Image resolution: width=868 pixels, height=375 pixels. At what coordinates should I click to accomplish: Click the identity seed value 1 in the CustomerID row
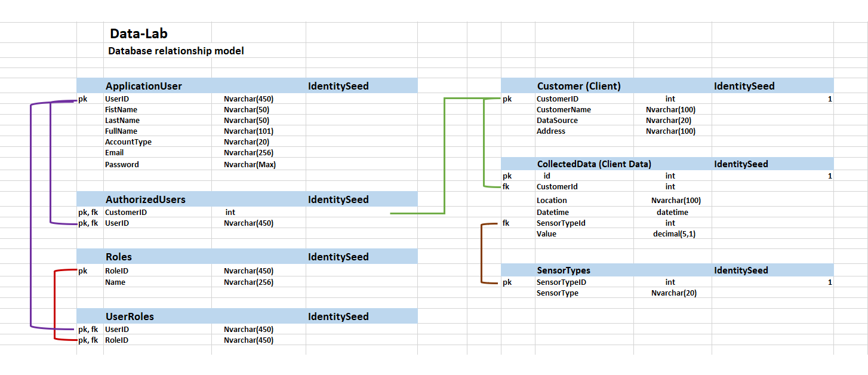(830, 99)
